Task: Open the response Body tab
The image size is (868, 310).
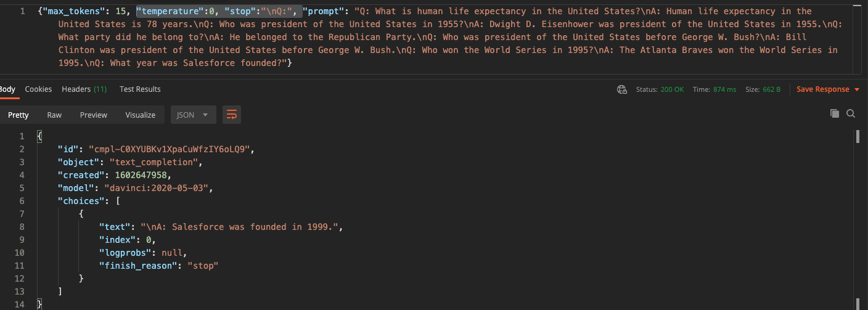Action: (x=7, y=89)
